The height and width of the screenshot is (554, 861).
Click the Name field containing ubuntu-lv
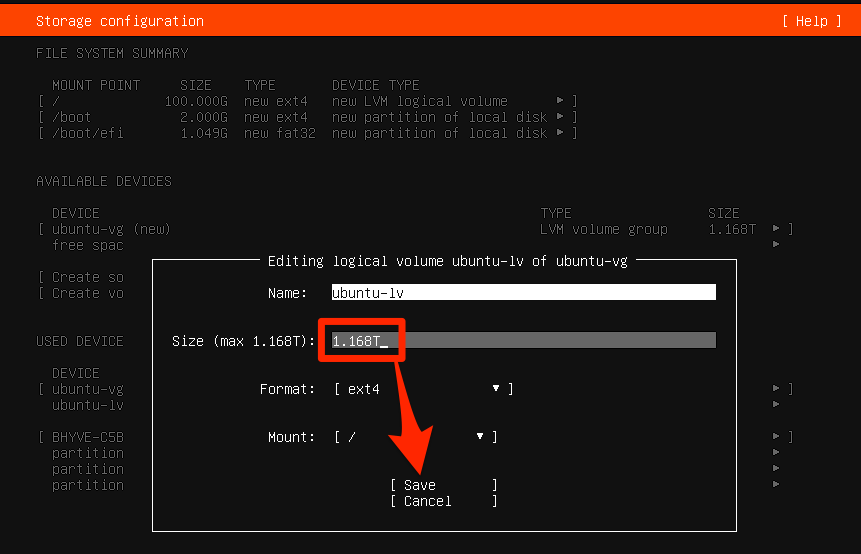(523, 293)
